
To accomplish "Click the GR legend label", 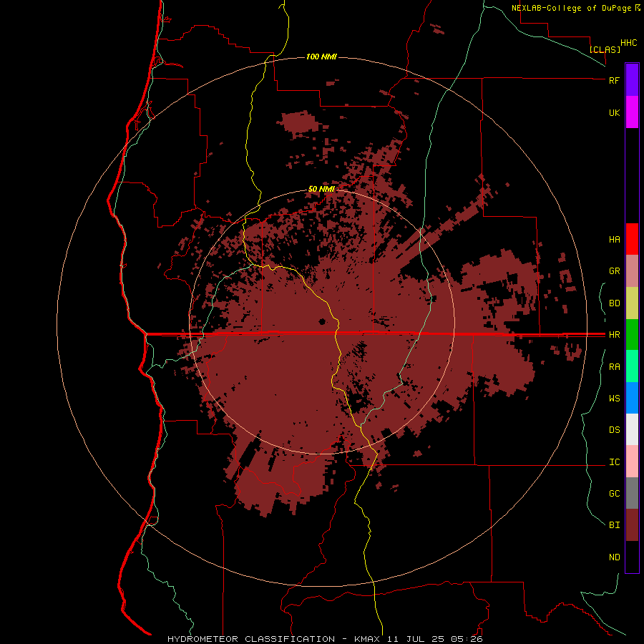I will tap(614, 271).
